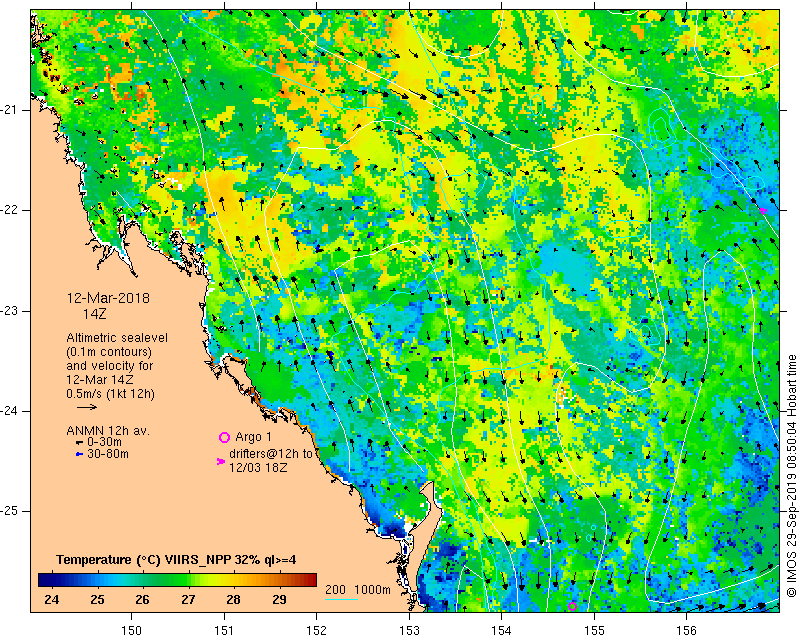The width and height of the screenshot is (800, 640).
Task: Click the yellow 27.5 region of temperature colorbar
Action: pos(211,580)
